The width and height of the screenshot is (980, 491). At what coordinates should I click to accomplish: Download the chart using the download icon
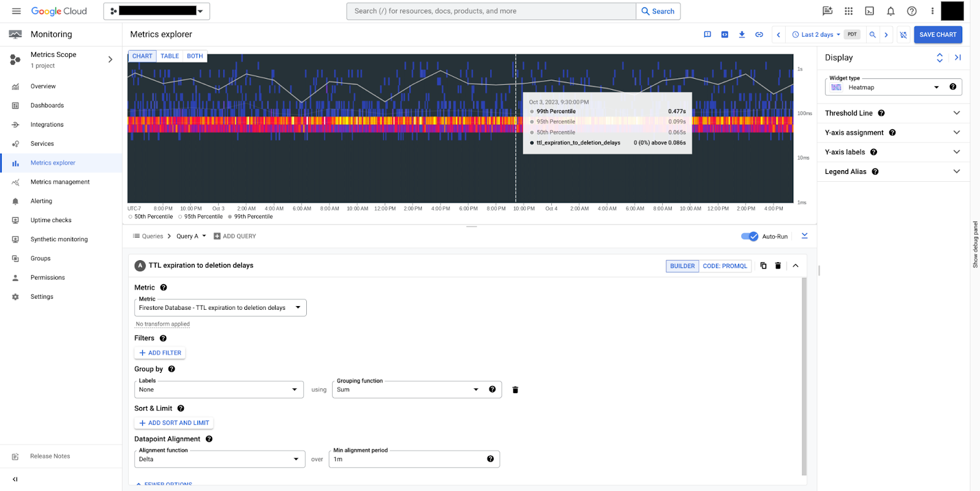[x=742, y=35]
